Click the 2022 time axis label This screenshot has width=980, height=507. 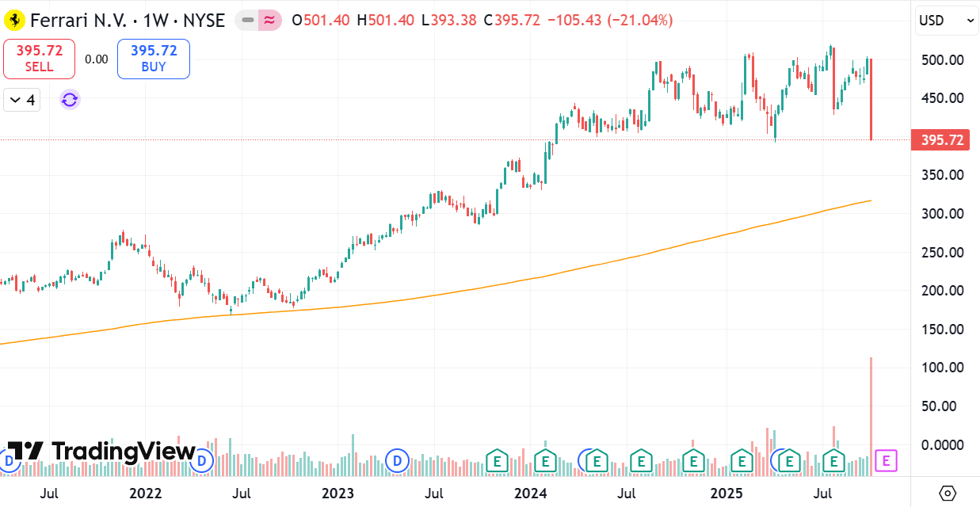145,494
